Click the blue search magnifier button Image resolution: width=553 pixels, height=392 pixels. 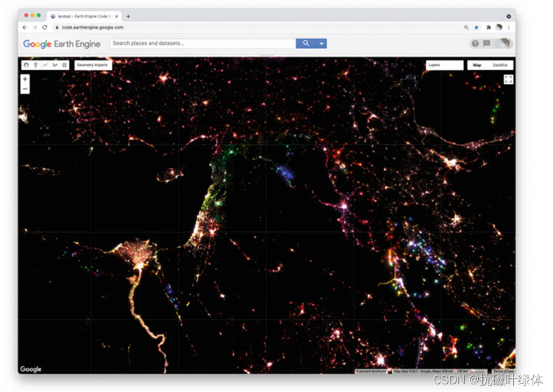(x=306, y=43)
